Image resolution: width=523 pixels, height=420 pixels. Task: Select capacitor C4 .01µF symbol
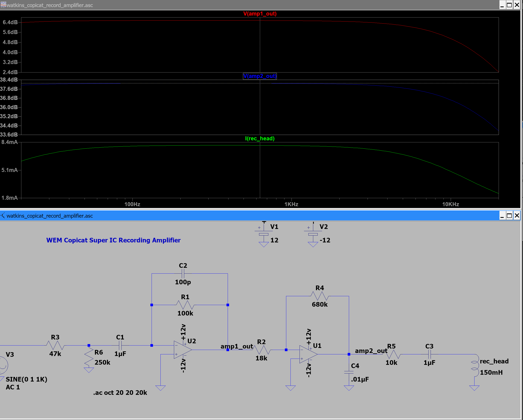[349, 372]
